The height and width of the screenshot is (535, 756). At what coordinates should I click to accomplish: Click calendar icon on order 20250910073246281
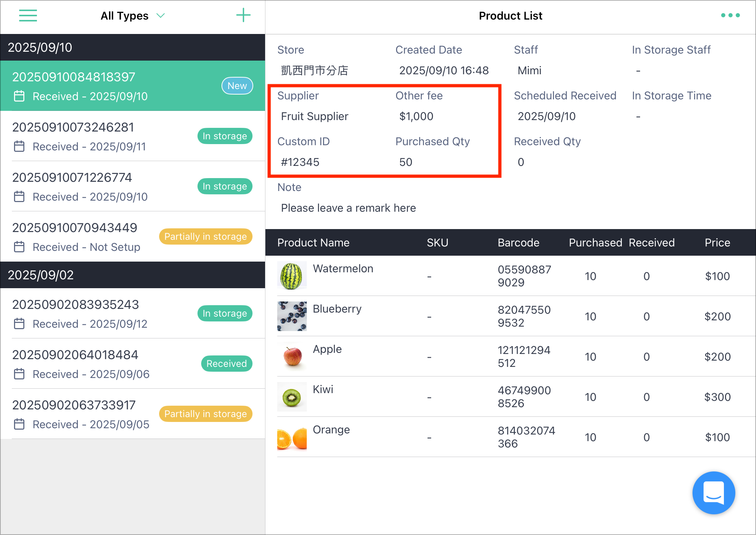(x=19, y=146)
